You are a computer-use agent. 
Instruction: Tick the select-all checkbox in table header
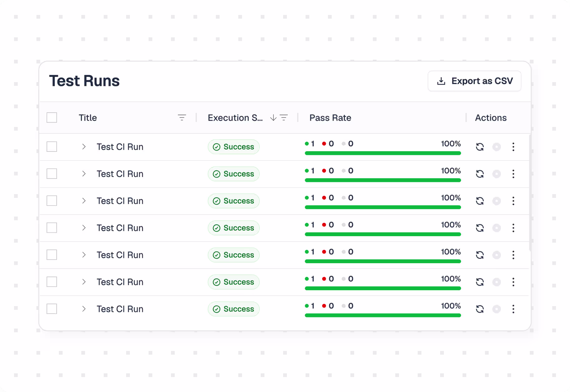click(x=52, y=118)
